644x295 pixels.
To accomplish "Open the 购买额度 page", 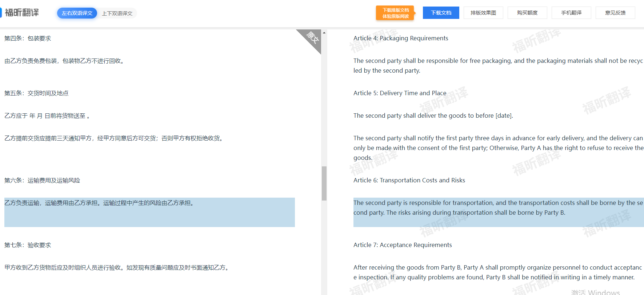I will pyautogui.click(x=527, y=13).
